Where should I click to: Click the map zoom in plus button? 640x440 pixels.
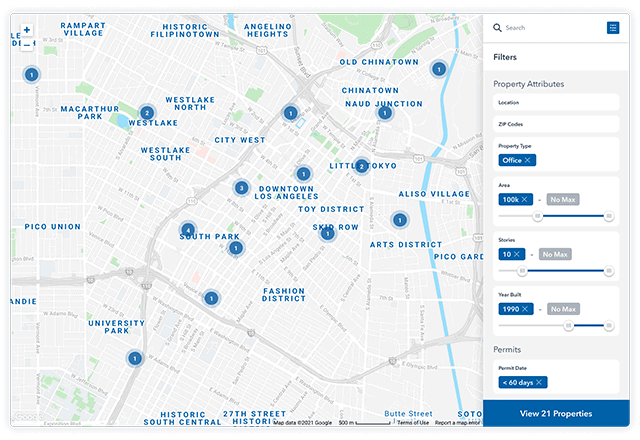point(27,30)
